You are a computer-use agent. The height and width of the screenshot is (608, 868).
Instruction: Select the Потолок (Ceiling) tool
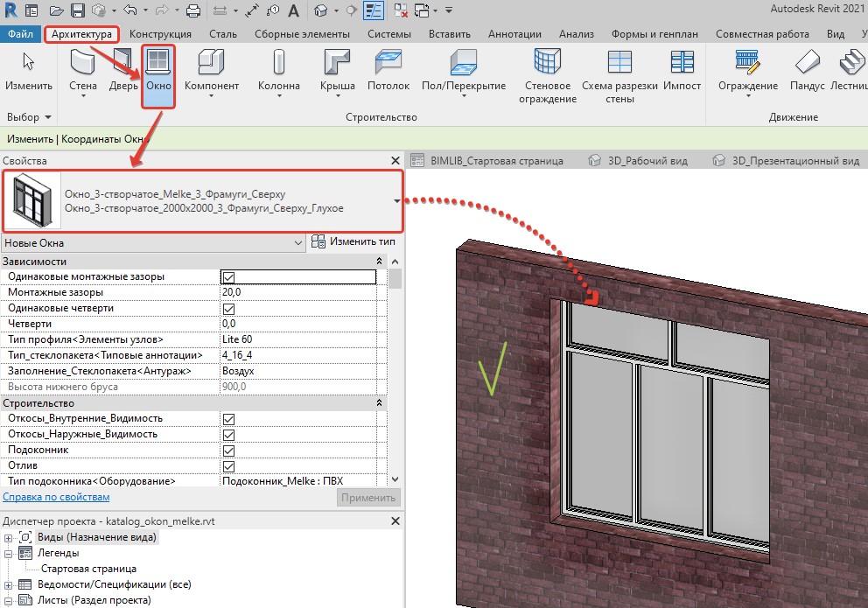click(388, 70)
